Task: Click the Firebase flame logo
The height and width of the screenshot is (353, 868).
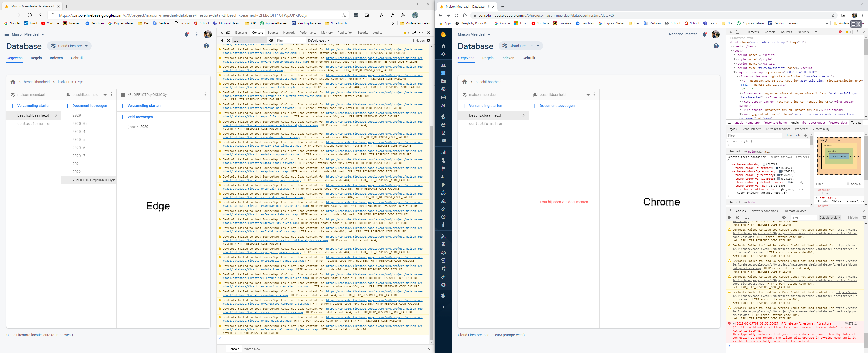Action: [x=443, y=34]
